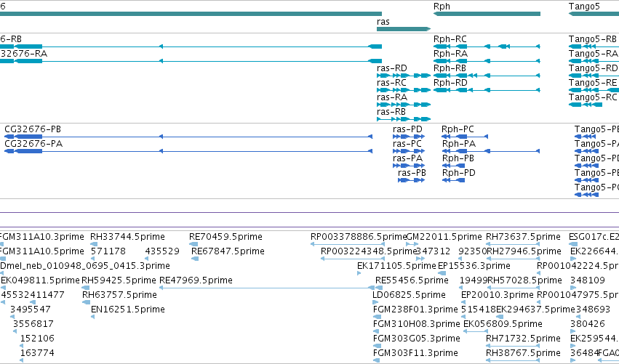Click feature labeled 571178

click(93, 259)
